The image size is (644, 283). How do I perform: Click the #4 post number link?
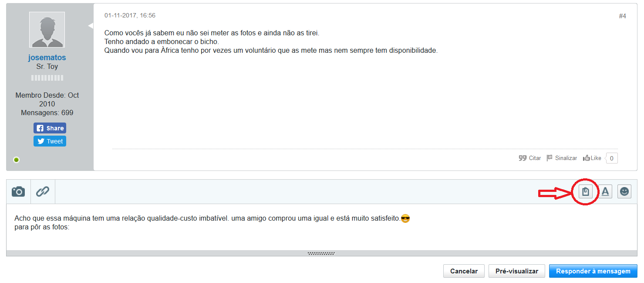[622, 16]
